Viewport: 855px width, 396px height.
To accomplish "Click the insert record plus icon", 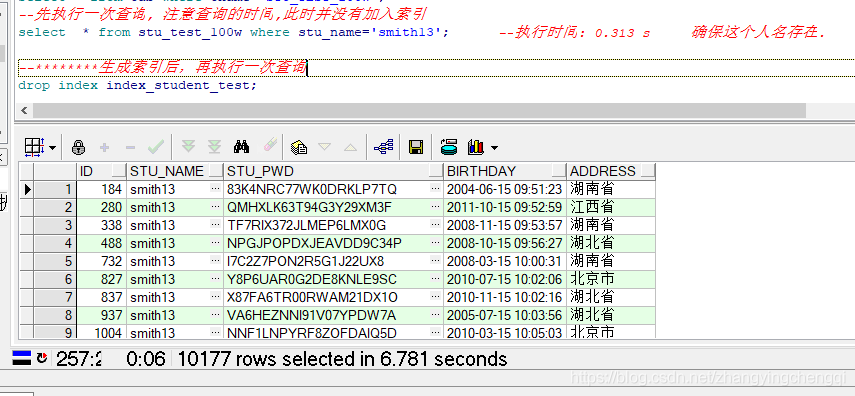I will click(x=105, y=147).
